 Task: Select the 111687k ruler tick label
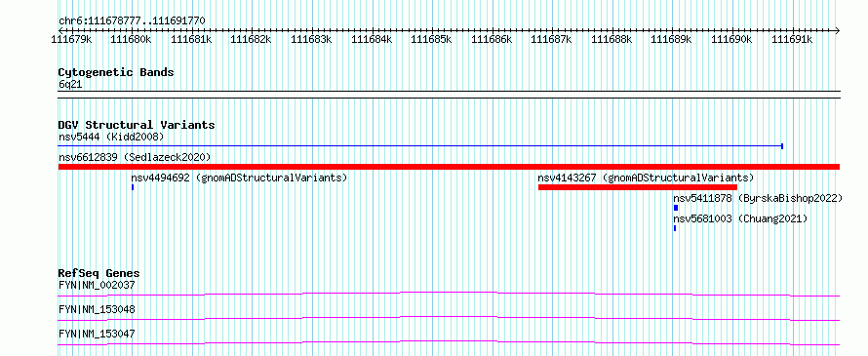[551, 39]
